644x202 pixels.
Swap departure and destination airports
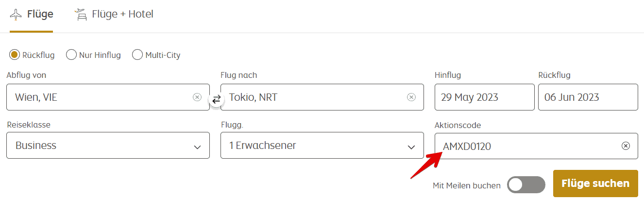216,99
